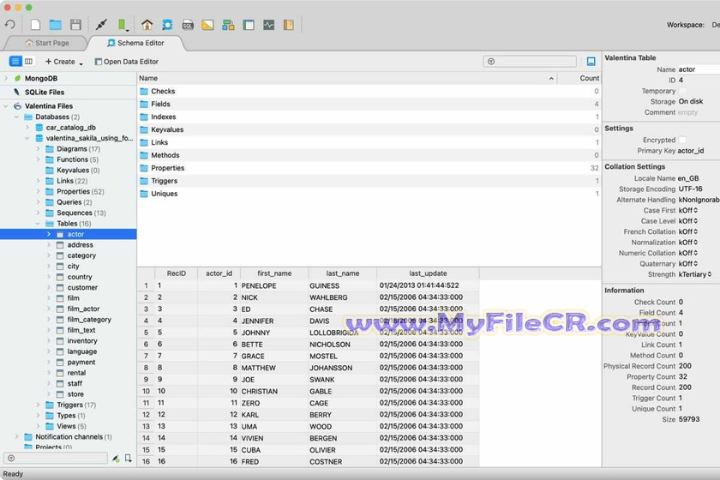The image size is (720, 480).
Task: Click the activity monitor waveform icon
Action: (x=269, y=24)
